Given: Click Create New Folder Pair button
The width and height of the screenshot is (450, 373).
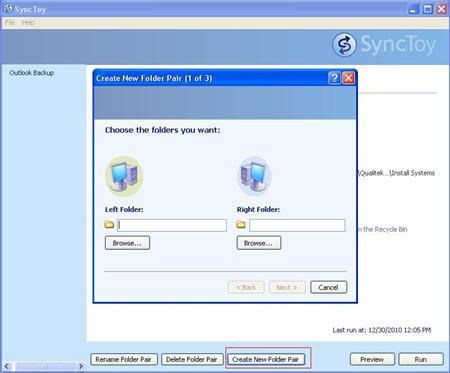Looking at the screenshot, I should pos(266,359).
